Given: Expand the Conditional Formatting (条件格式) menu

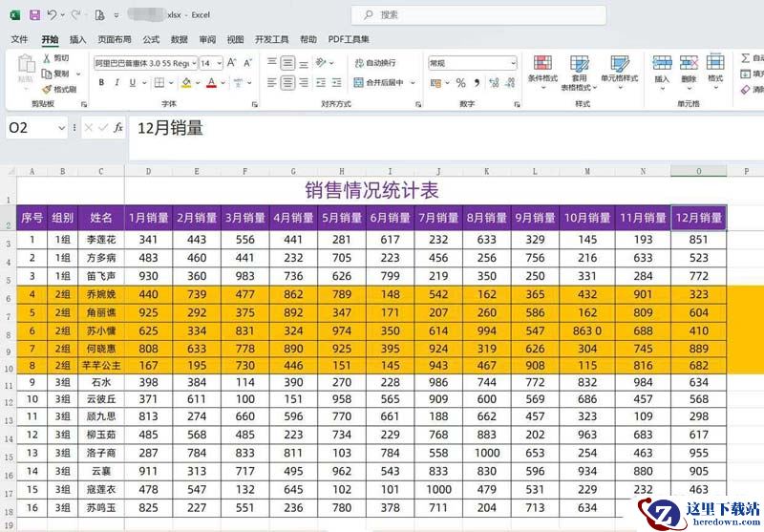Looking at the screenshot, I should click(x=542, y=72).
